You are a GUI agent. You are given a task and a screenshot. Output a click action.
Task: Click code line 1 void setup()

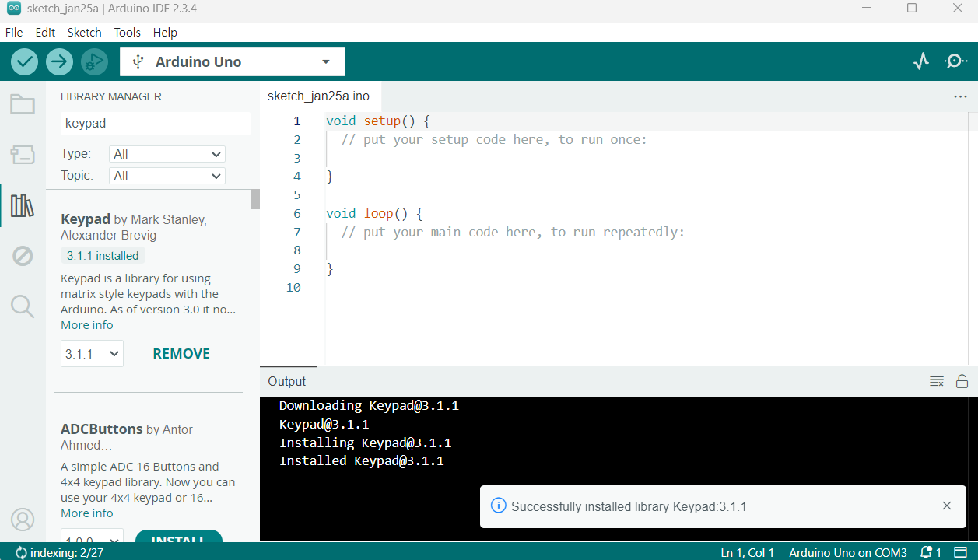pos(378,121)
